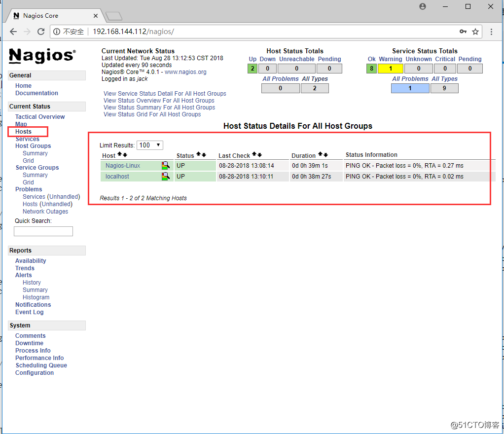This screenshot has height=434, width=504.
Task: Open Process Info
Action: [33, 351]
